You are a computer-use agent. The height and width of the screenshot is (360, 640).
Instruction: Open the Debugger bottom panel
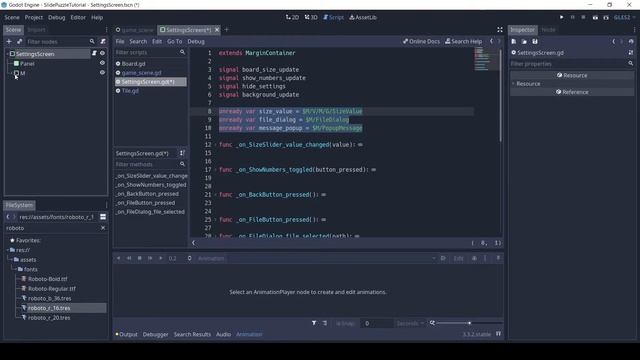(x=156, y=334)
